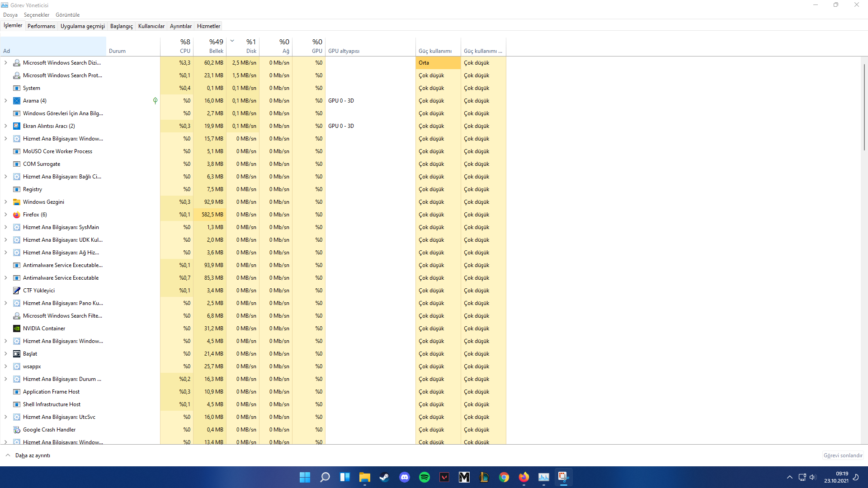This screenshot has width=868, height=488.
Task: Click the CTF Yükleyici process icon
Action: click(17, 291)
